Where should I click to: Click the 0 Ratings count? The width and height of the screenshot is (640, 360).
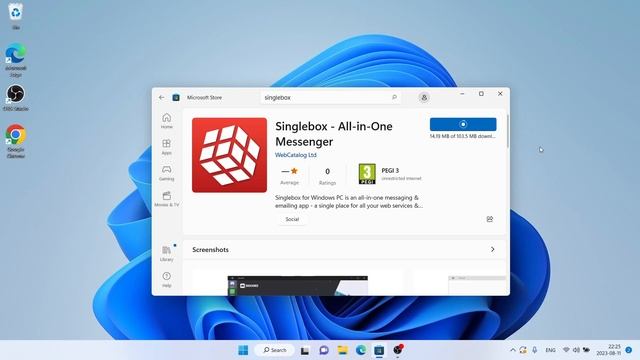tap(327, 176)
